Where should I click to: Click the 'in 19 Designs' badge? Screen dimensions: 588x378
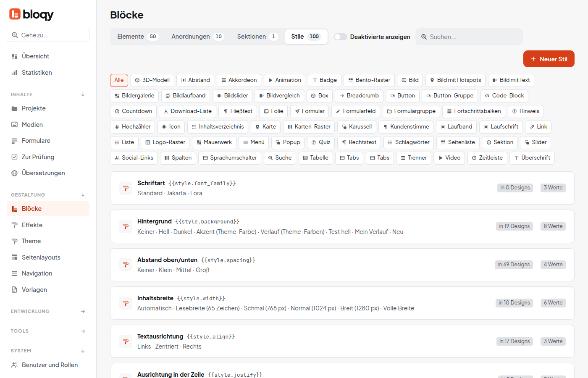[x=514, y=226]
